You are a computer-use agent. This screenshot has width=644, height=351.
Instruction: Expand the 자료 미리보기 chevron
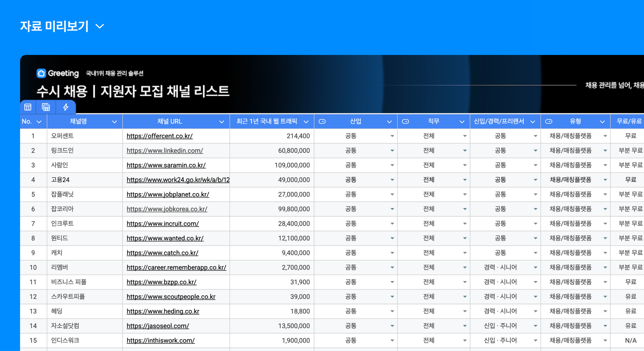(100, 26)
